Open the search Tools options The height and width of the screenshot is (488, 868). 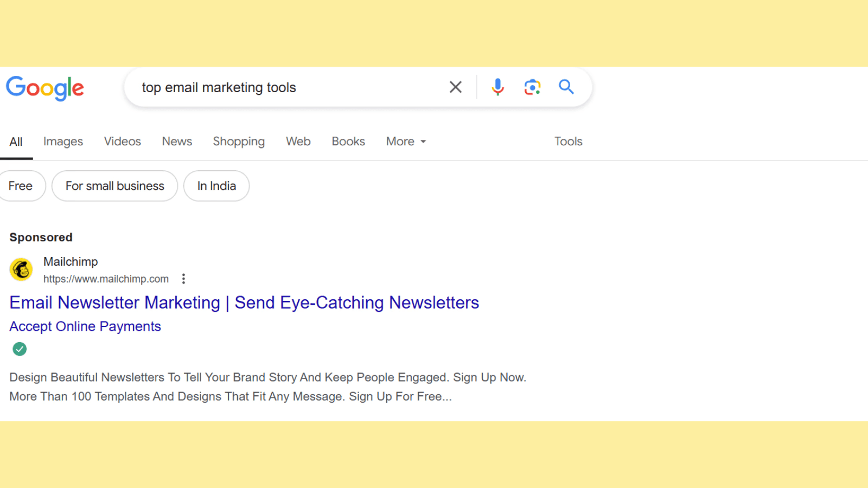click(x=568, y=142)
